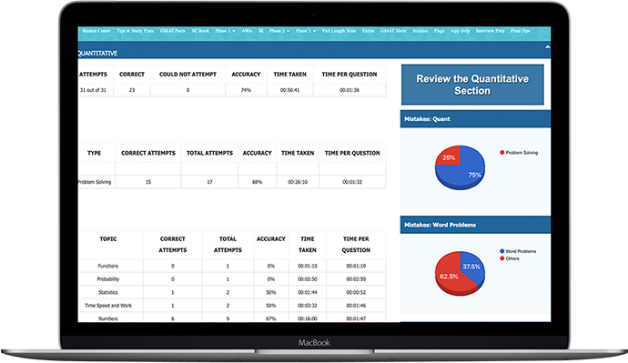The height and width of the screenshot is (363, 628).
Task: Open App Help menu item
Action: click(460, 31)
